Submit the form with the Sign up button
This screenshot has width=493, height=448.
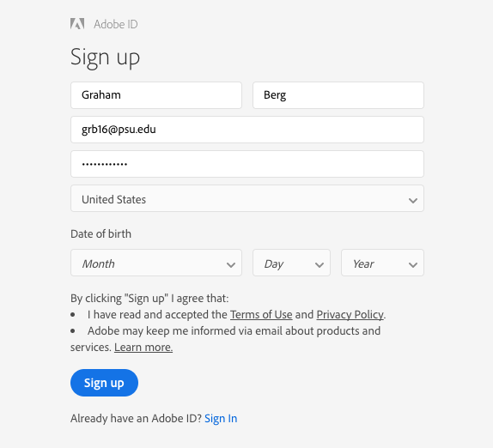(x=104, y=383)
